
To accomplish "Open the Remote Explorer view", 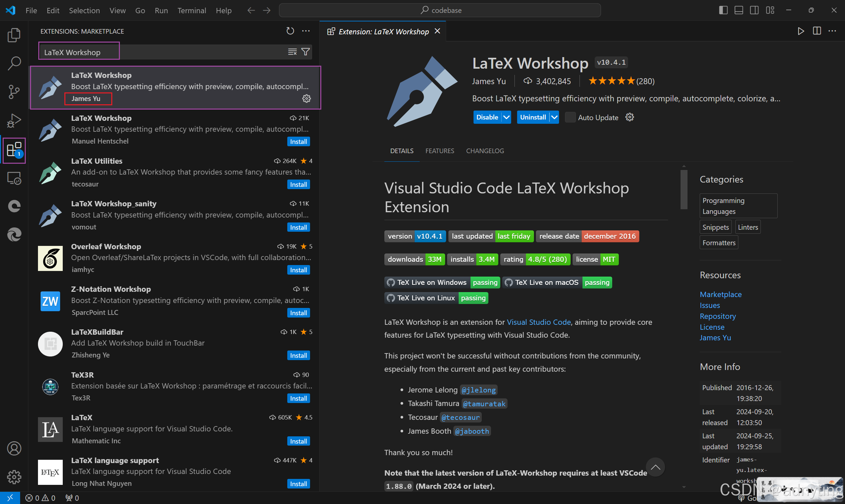I will (x=14, y=178).
